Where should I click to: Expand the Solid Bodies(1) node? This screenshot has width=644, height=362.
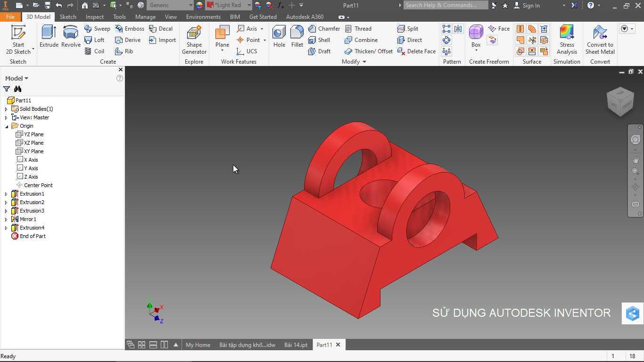[6, 109]
